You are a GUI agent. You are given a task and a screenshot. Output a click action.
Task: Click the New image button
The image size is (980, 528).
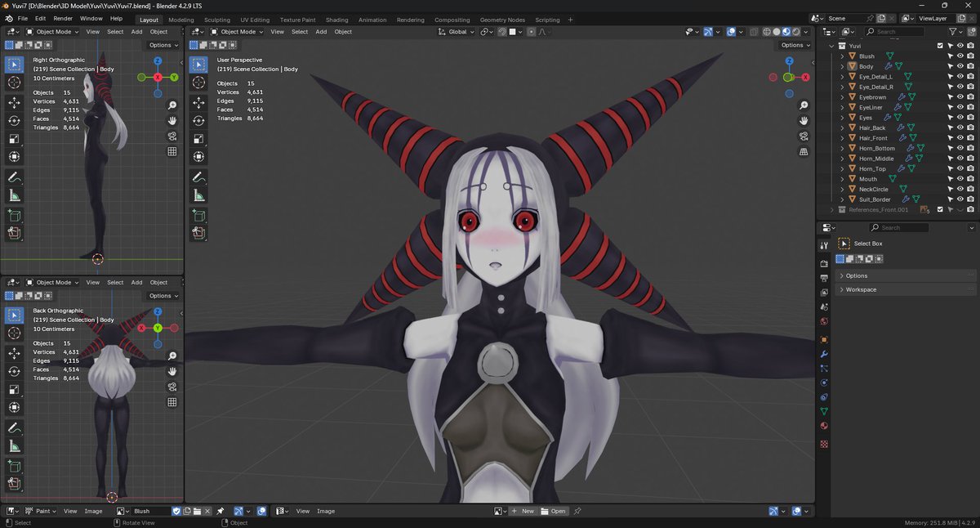[523, 511]
